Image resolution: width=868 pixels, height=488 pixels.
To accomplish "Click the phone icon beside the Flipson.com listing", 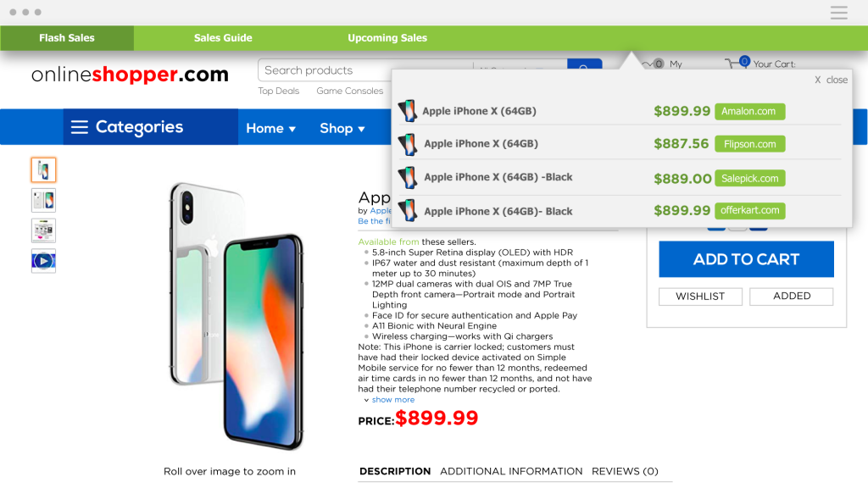I will [x=409, y=143].
